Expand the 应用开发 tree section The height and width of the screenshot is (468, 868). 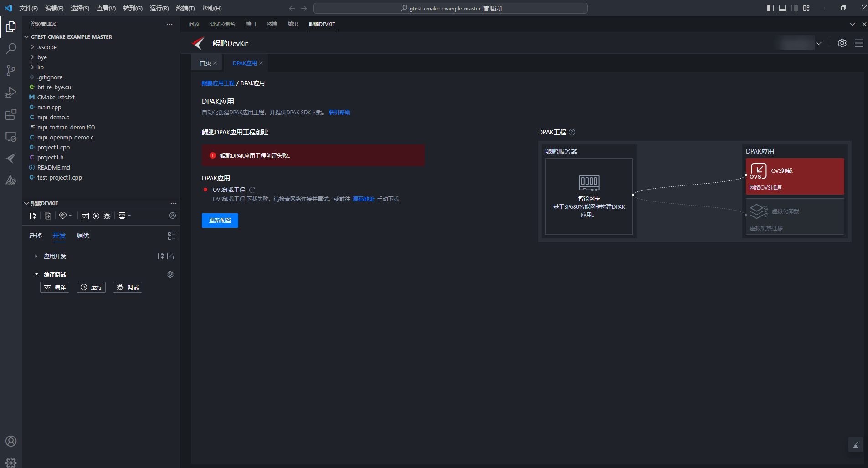[x=55, y=256]
